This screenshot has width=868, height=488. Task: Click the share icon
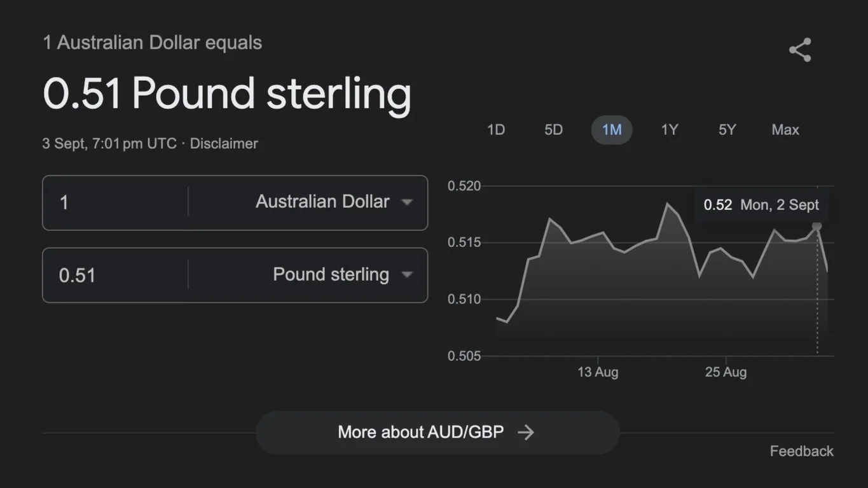pyautogui.click(x=800, y=50)
